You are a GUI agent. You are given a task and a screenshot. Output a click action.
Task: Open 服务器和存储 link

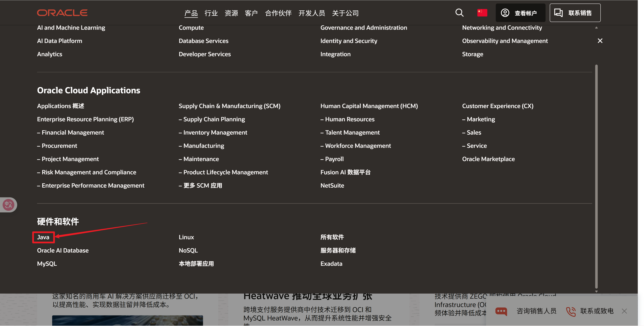tap(338, 250)
